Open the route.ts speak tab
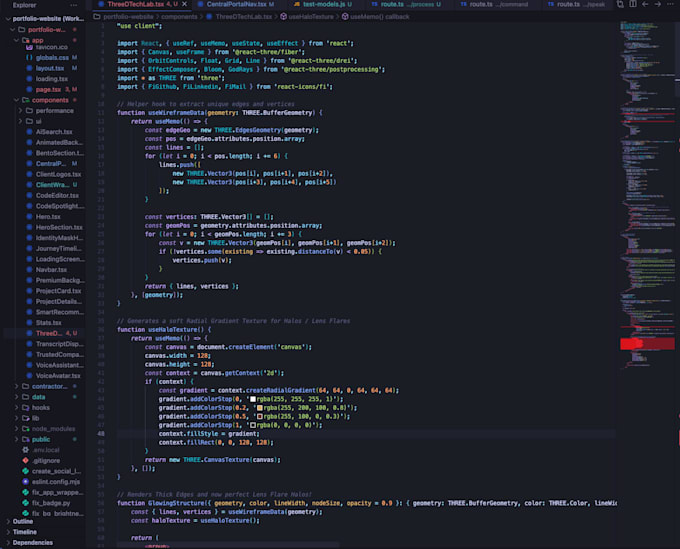The width and height of the screenshot is (680, 549). (575, 4)
